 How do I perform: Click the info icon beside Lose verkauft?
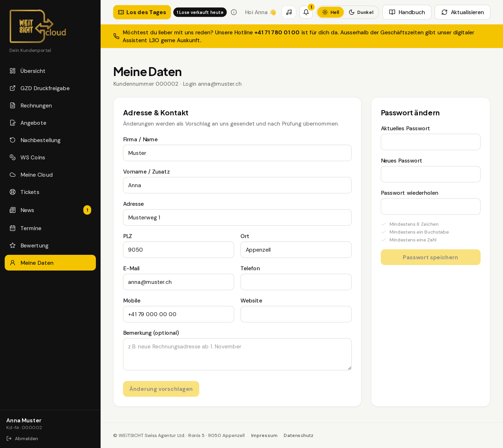pyautogui.click(x=234, y=12)
